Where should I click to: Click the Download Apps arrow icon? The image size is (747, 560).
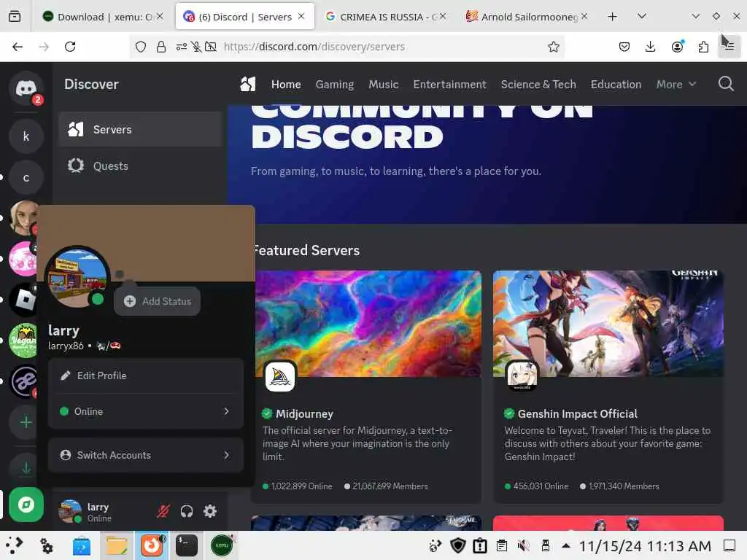pyautogui.click(x=26, y=468)
